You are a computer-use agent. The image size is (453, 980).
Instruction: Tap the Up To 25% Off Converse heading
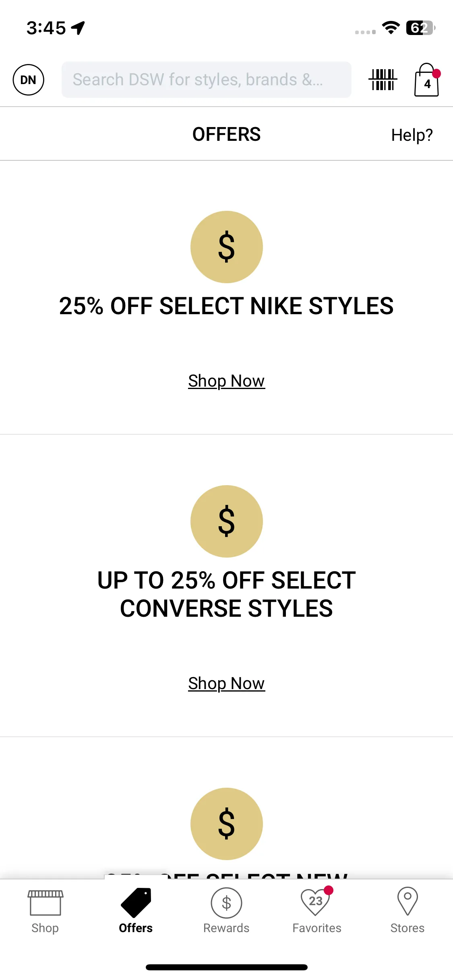pyautogui.click(x=226, y=594)
